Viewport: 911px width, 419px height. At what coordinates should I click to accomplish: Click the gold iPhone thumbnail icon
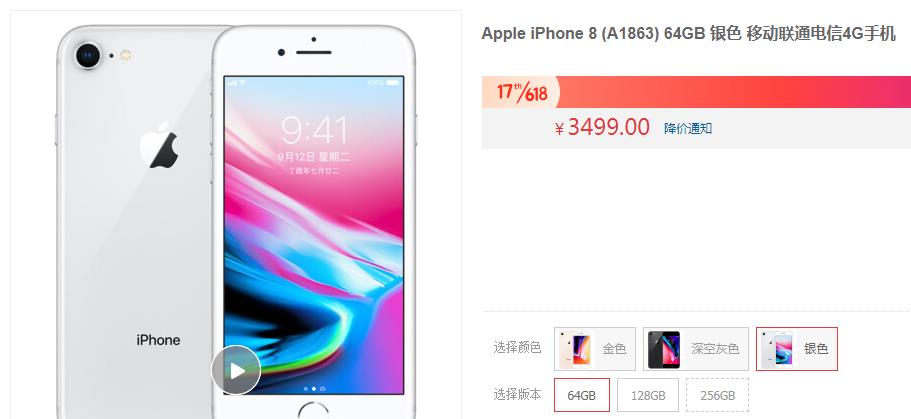576,349
